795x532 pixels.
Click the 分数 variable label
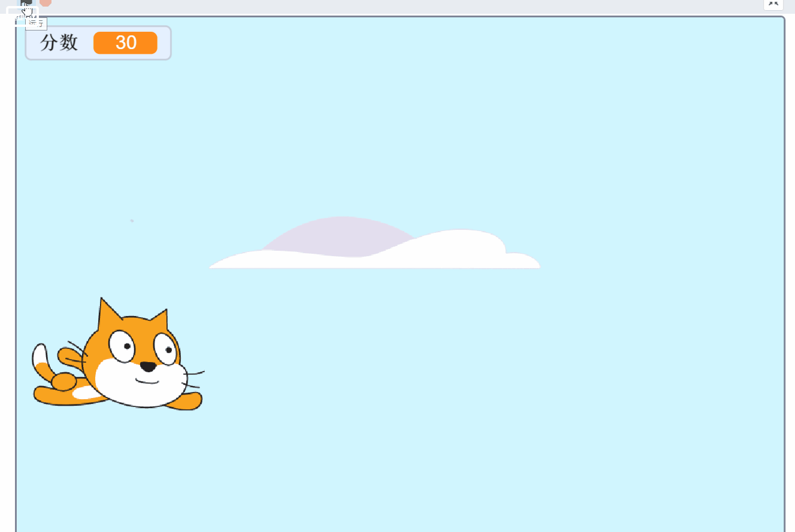59,42
